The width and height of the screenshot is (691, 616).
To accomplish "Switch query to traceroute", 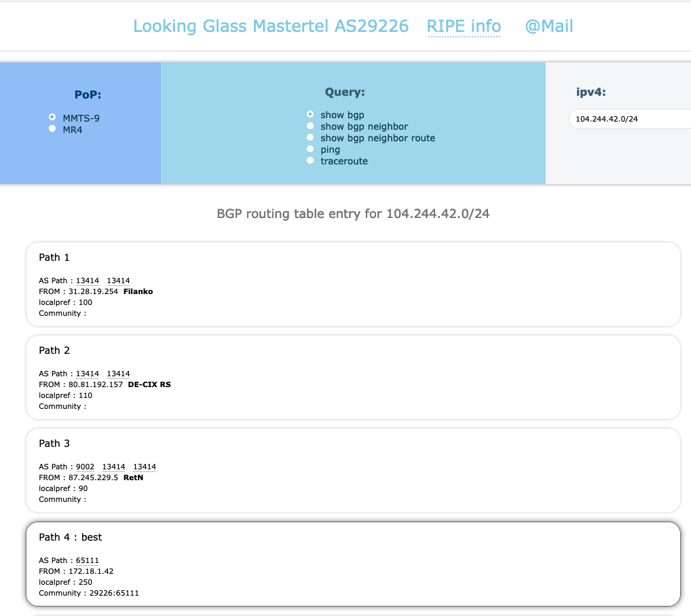I will point(310,161).
